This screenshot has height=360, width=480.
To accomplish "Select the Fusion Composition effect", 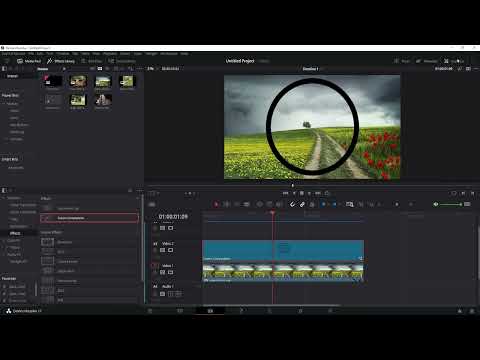I will (x=89, y=218).
